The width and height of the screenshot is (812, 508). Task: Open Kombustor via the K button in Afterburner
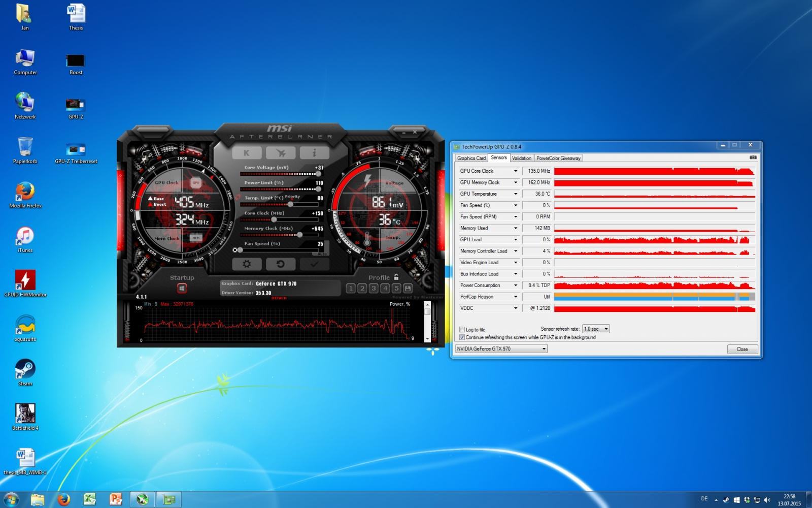click(247, 153)
